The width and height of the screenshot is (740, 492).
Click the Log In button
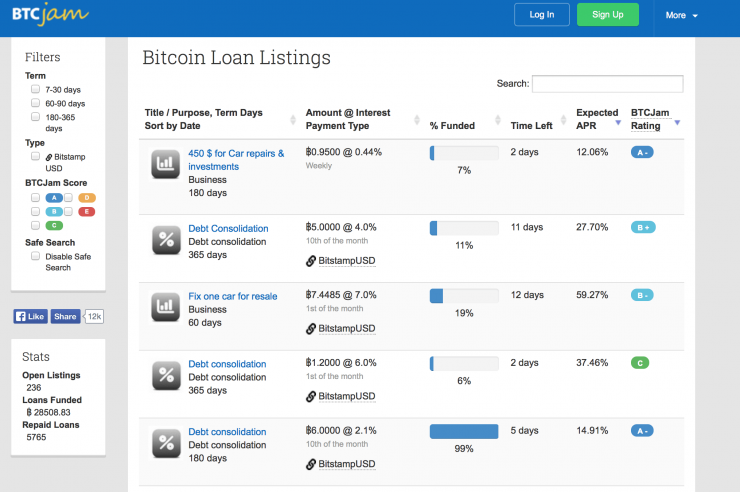coord(542,15)
